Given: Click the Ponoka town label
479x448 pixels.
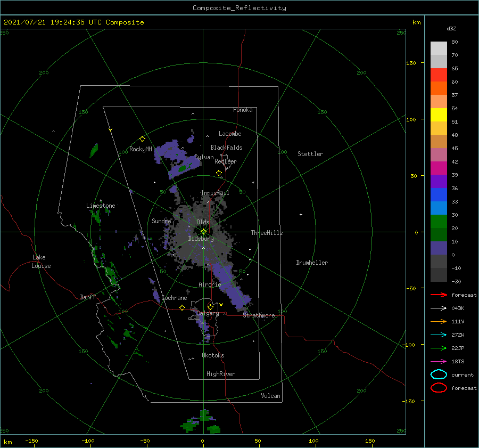Looking at the screenshot, I should point(243,110).
